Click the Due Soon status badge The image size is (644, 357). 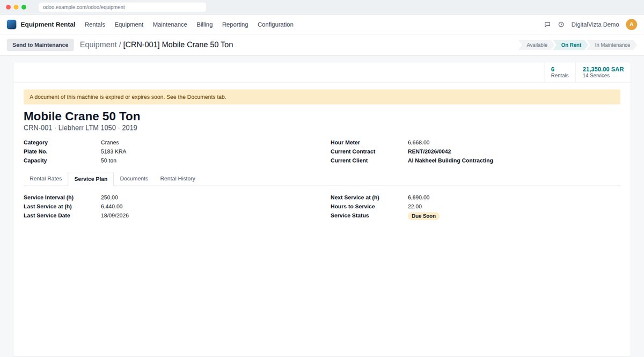[423, 216]
